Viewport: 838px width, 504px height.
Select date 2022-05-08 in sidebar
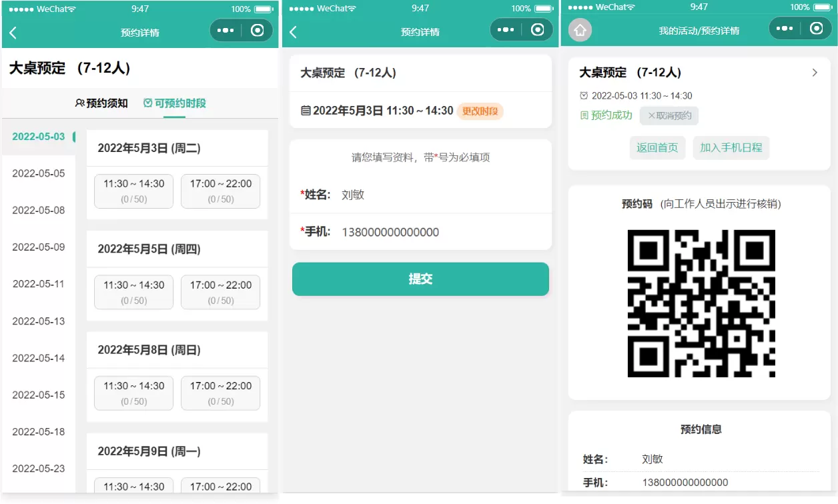[39, 210]
